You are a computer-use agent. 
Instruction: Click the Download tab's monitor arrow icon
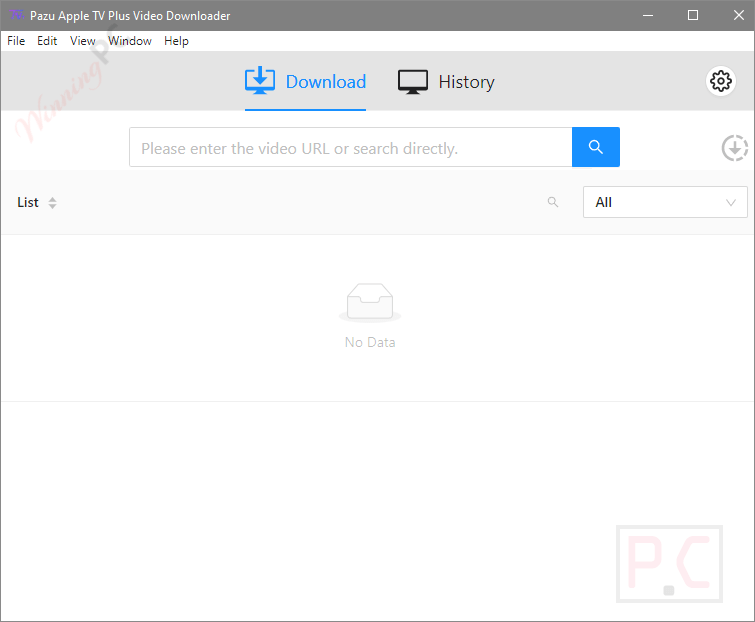click(x=260, y=80)
